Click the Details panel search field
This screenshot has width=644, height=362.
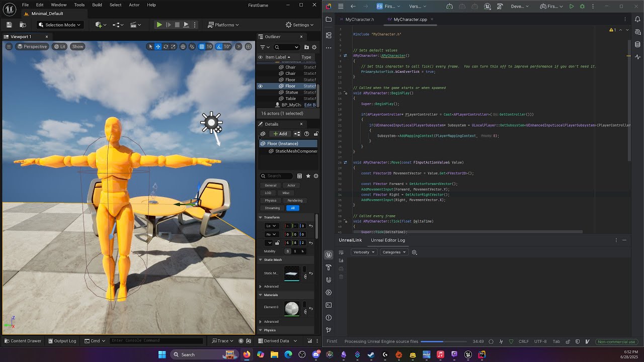276,176
